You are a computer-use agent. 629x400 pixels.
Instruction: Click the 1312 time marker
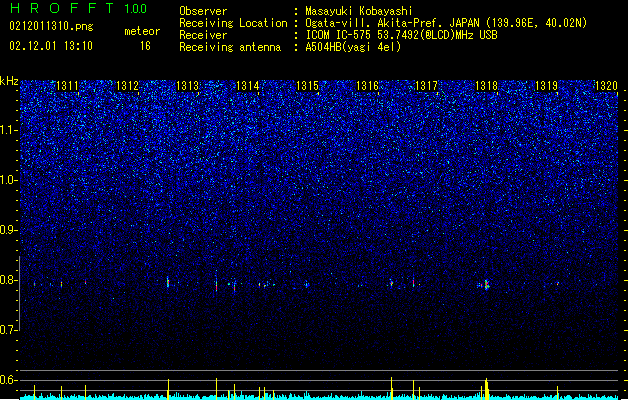coord(127,86)
